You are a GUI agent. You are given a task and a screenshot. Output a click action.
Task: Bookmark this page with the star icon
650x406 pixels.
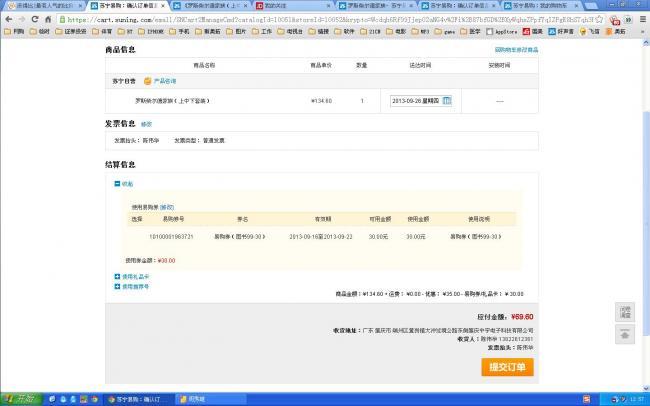[599, 19]
